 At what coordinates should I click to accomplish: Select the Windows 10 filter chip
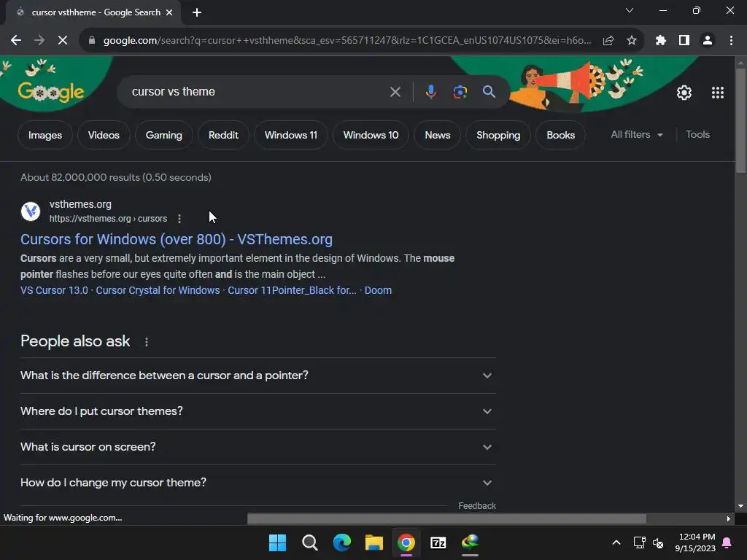click(x=371, y=135)
